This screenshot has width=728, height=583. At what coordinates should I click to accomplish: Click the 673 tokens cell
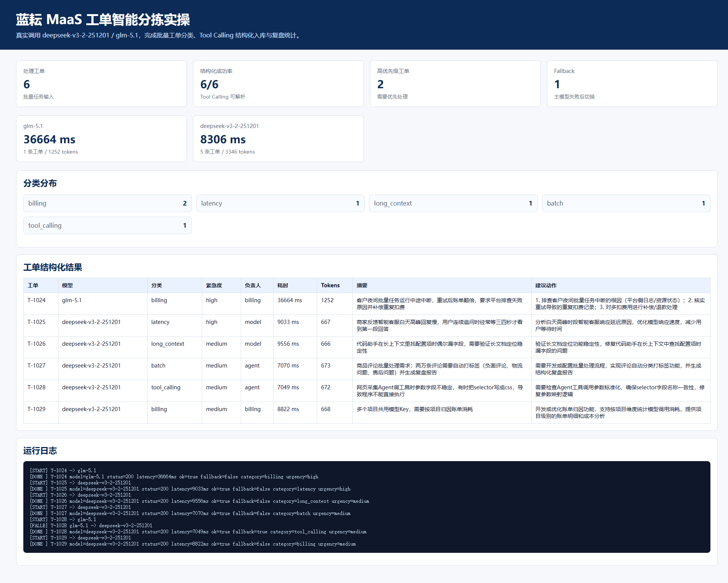pyautogui.click(x=335, y=369)
